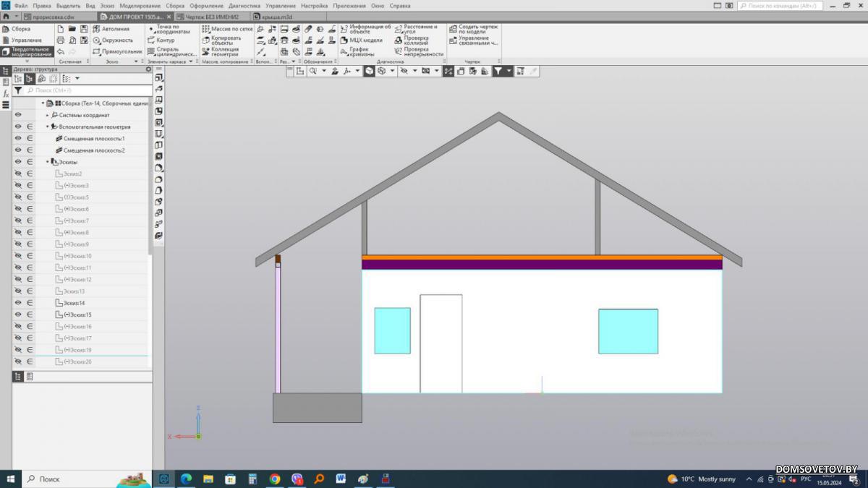The image size is (868, 488).
Task: Toggle visibility of Системы координат
Action: coord(18,115)
